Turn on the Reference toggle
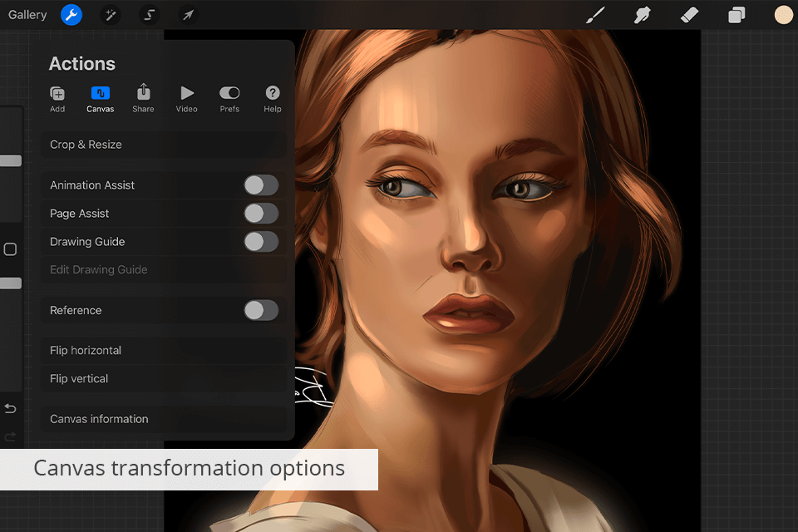 [261, 311]
